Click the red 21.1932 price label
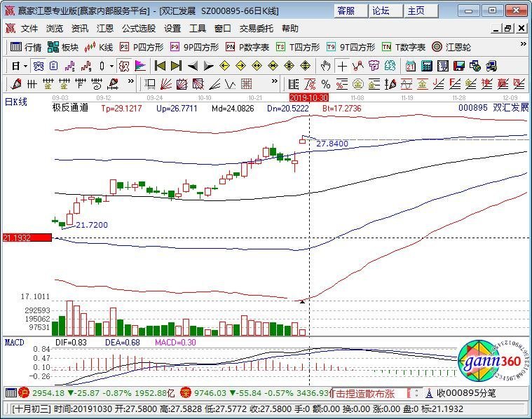 27,238
